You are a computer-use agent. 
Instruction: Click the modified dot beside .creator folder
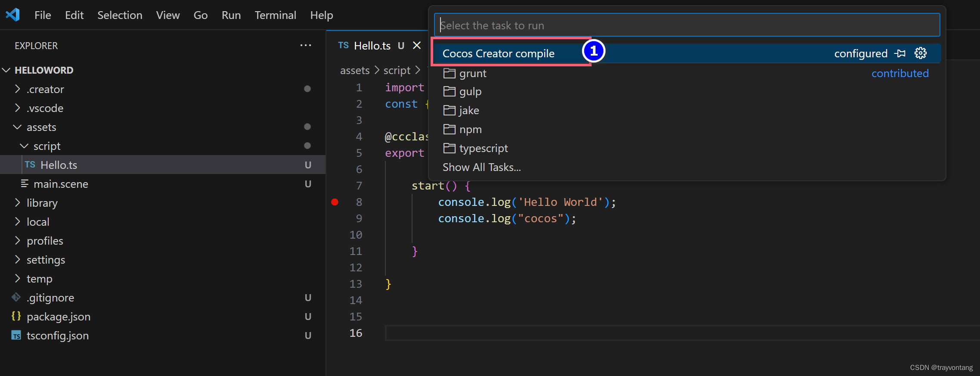click(x=307, y=89)
